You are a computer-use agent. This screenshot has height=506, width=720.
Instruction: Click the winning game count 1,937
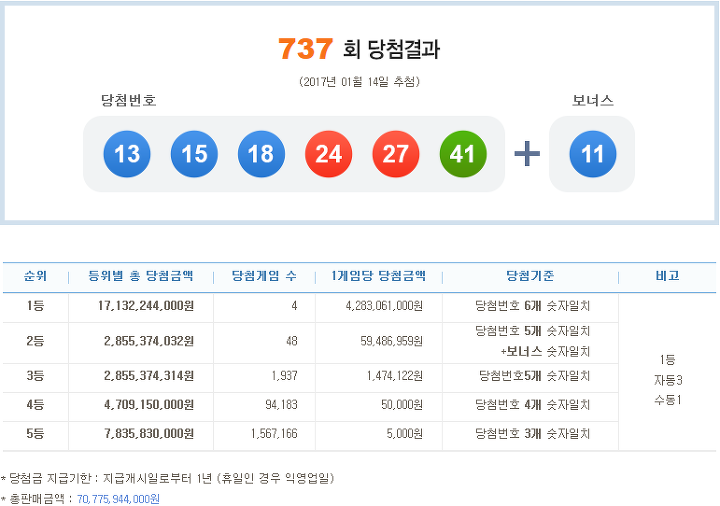point(285,376)
